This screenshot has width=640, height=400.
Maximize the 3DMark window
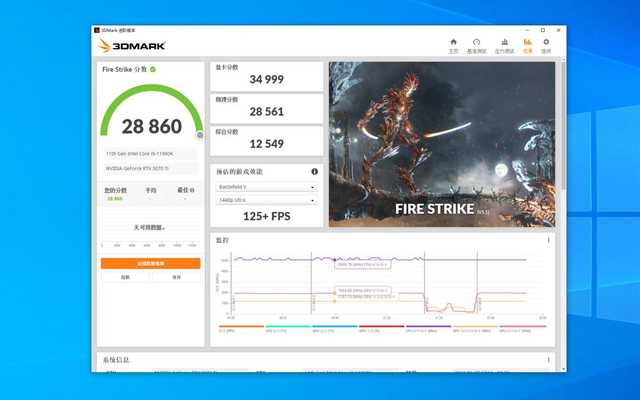(542, 30)
